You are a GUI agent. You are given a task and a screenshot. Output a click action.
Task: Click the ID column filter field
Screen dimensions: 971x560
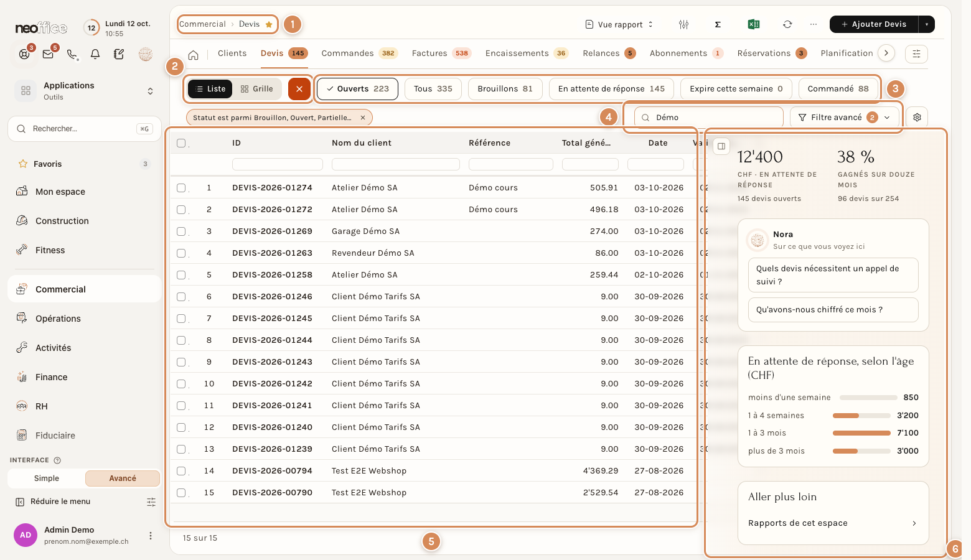pyautogui.click(x=278, y=164)
